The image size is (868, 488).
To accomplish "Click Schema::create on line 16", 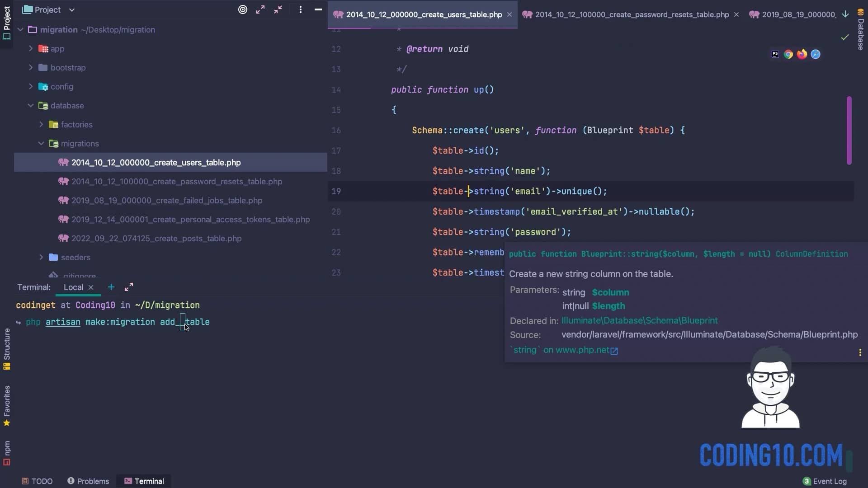I will tap(448, 130).
